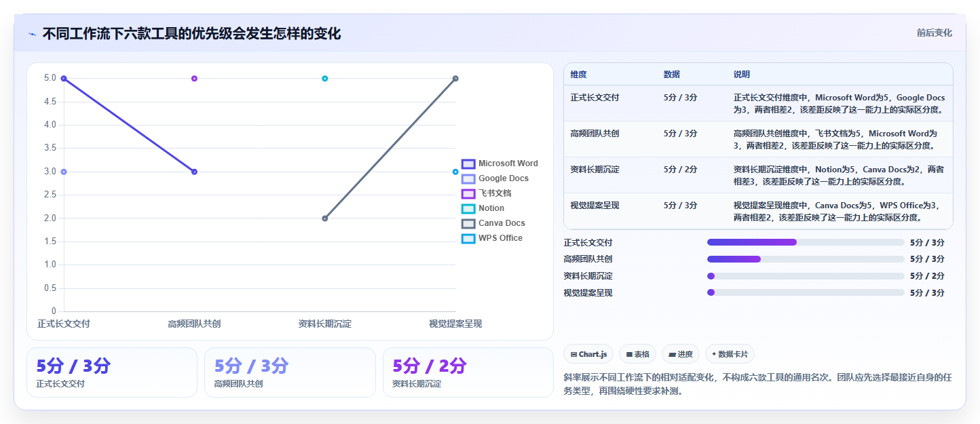The width and height of the screenshot is (980, 424).
Task: Click 视觉提案呈现 in the table's first column
Action: 595,206
